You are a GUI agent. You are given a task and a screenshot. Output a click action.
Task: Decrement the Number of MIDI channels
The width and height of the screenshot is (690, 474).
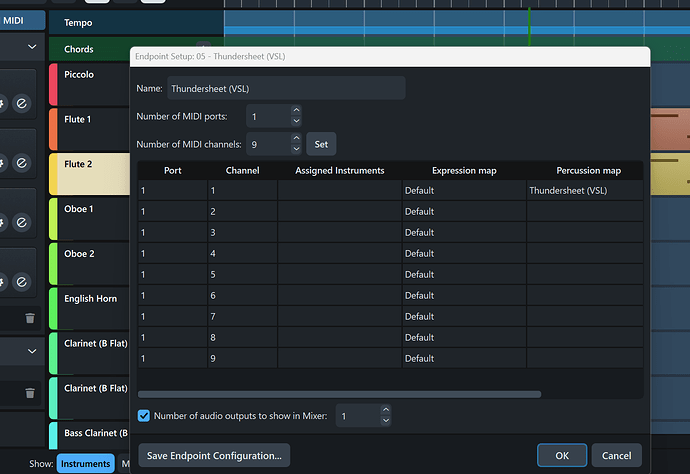click(x=297, y=149)
